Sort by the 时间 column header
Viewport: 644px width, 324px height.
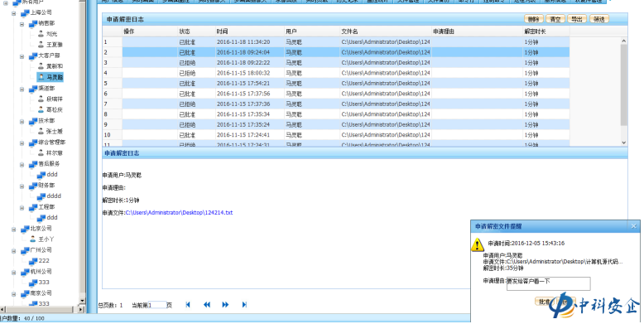click(249, 31)
